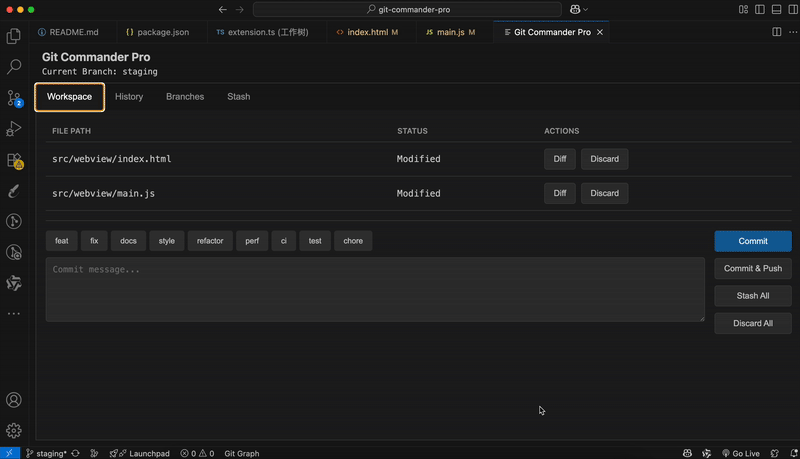Open the customize layout icon
Screen dimensions: 800x459
[x=743, y=9]
